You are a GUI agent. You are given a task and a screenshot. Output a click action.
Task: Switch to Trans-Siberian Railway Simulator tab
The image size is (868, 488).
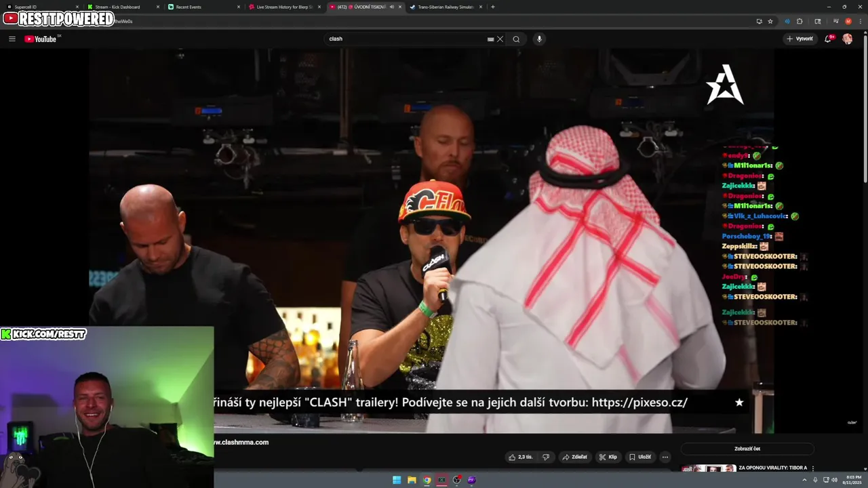pos(444,7)
